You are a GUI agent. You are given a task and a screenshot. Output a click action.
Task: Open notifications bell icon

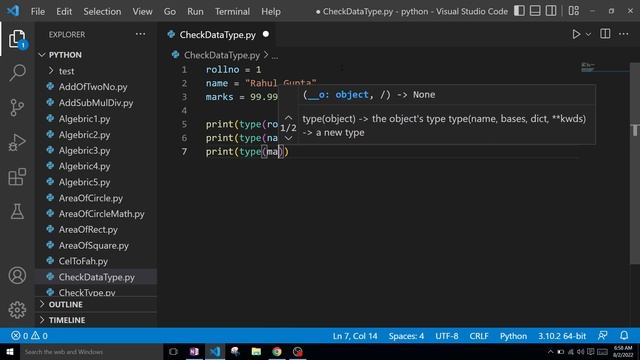pyautogui.click(x=624, y=336)
